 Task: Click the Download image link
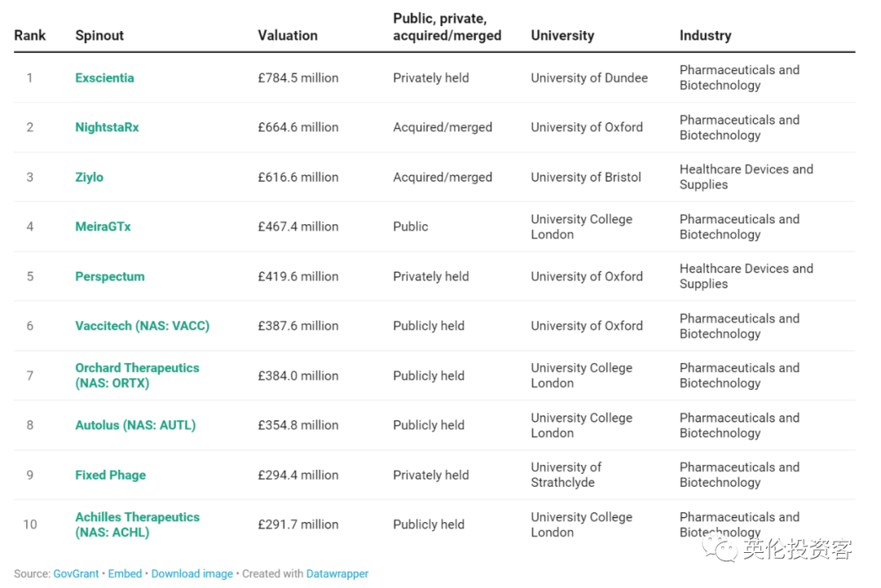192,573
